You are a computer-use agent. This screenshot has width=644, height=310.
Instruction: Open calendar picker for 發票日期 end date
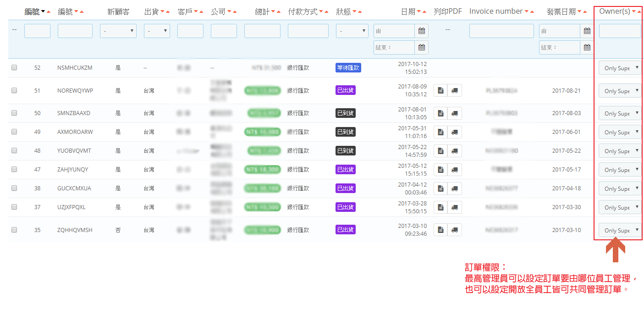click(x=587, y=47)
